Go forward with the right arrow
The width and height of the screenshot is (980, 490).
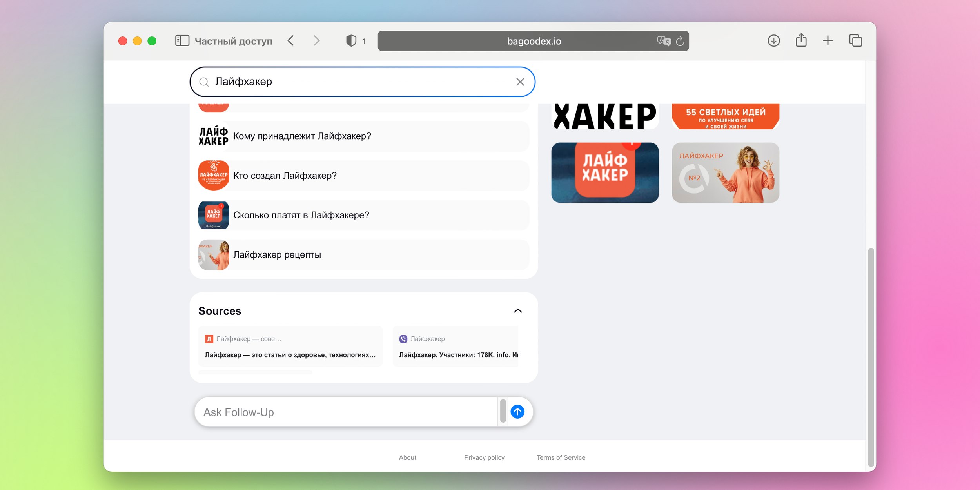click(x=316, y=41)
